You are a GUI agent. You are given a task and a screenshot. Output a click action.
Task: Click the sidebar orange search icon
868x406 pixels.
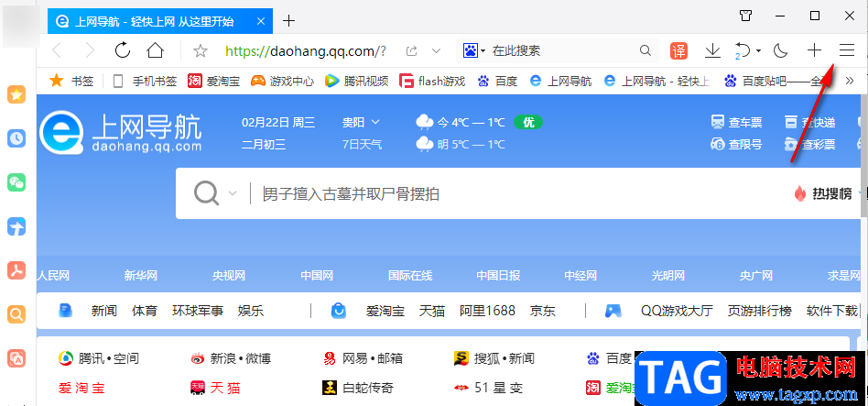(16, 314)
